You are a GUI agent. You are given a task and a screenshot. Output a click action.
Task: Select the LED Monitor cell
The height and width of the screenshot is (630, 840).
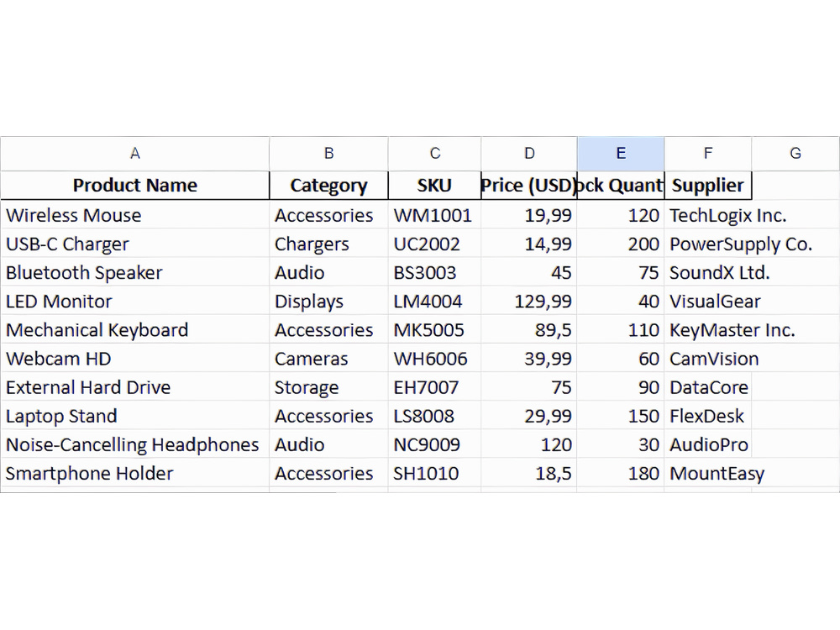click(x=135, y=302)
